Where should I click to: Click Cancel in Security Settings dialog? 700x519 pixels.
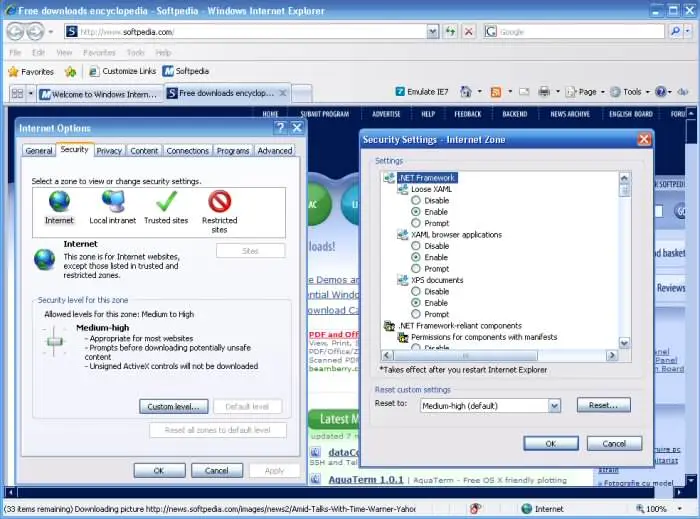click(x=614, y=444)
